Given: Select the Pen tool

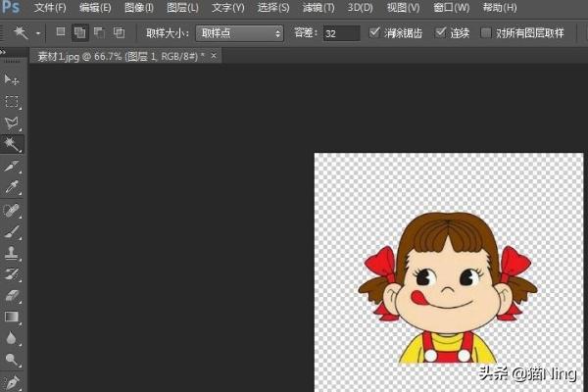Looking at the screenshot, I should click(11, 382).
